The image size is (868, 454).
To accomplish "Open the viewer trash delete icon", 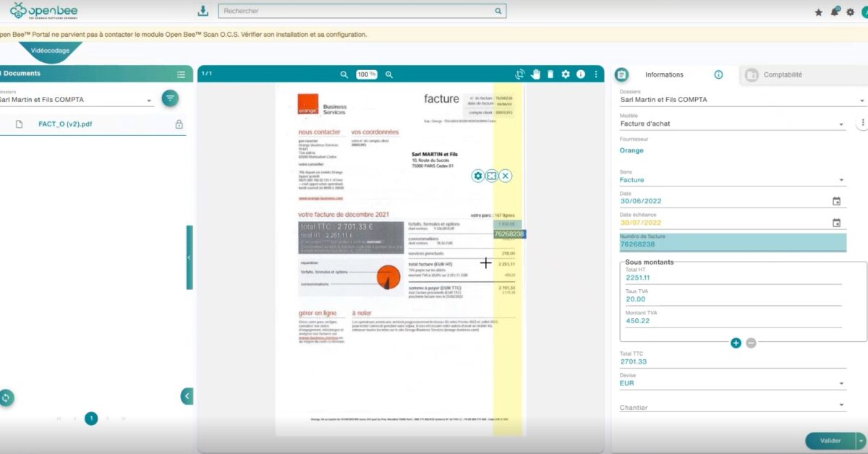I will [550, 74].
